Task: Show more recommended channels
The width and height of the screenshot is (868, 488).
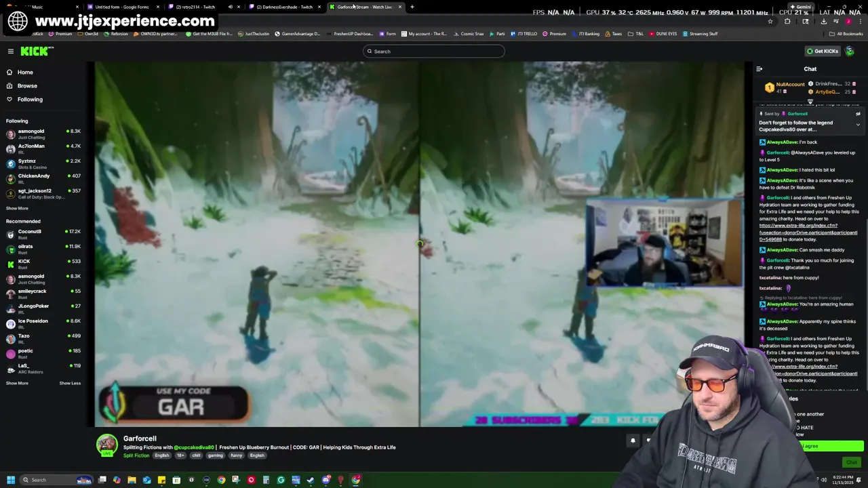Action: [17, 384]
